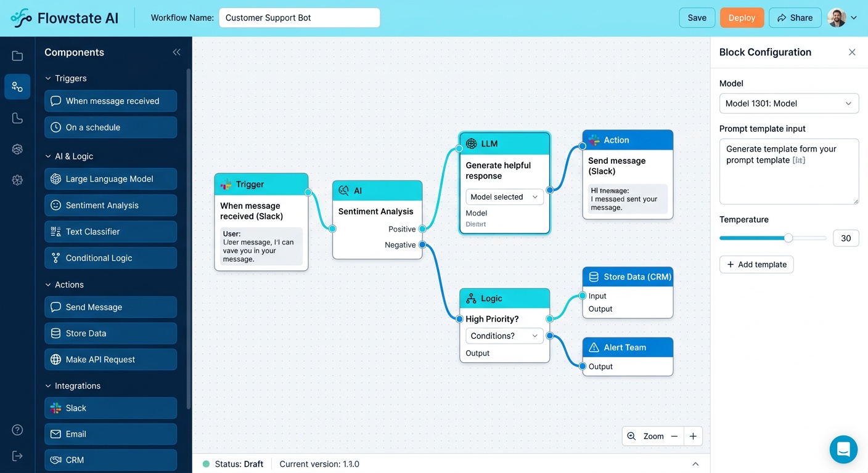This screenshot has width=868, height=473.
Task: Click the Slack icon on Trigger node
Action: click(226, 184)
